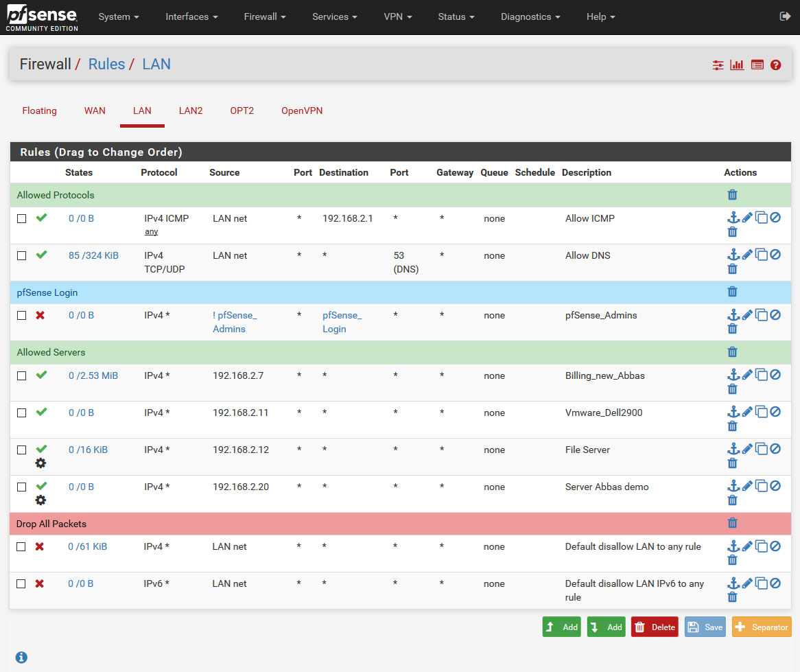Edit the pfSense_Admins rule with pencil

tap(747, 315)
